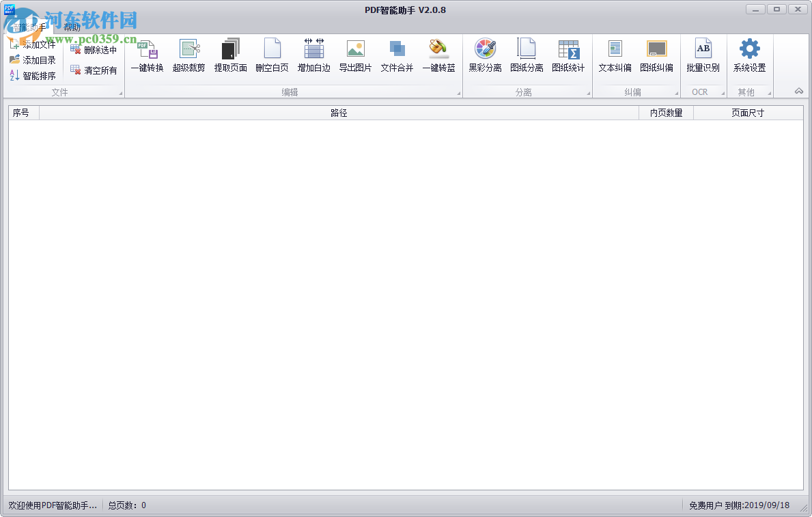The width and height of the screenshot is (812, 517).
Task: Select the 图纸分离 (drawing separation) tool
Action: (527, 56)
